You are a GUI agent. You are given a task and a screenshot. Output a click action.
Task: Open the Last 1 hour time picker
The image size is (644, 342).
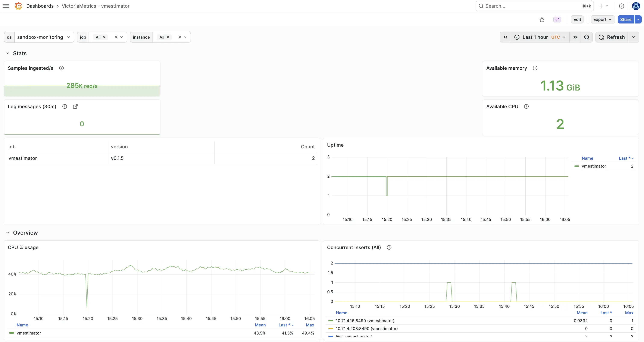coord(540,37)
